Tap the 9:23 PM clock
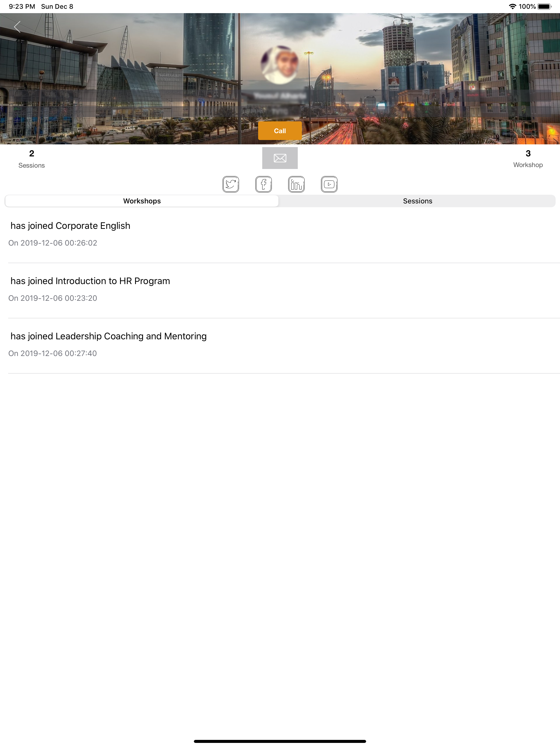Screen dimensions: 560x747 22,6
